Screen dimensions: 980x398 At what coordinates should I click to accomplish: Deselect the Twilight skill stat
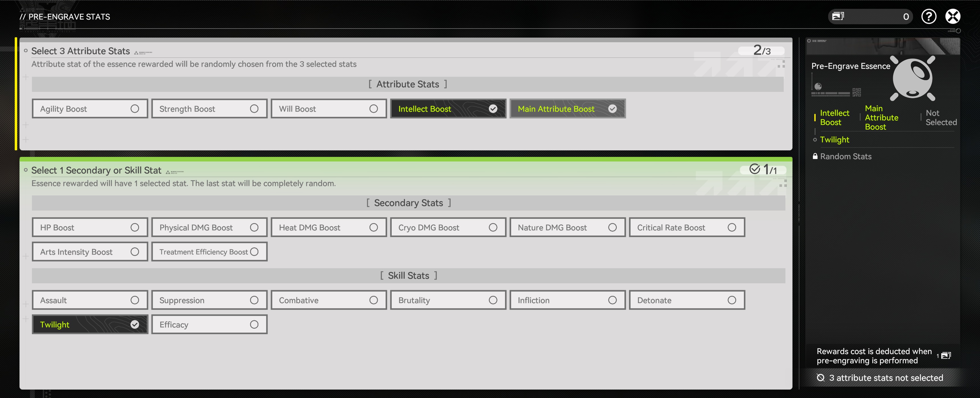(x=90, y=324)
